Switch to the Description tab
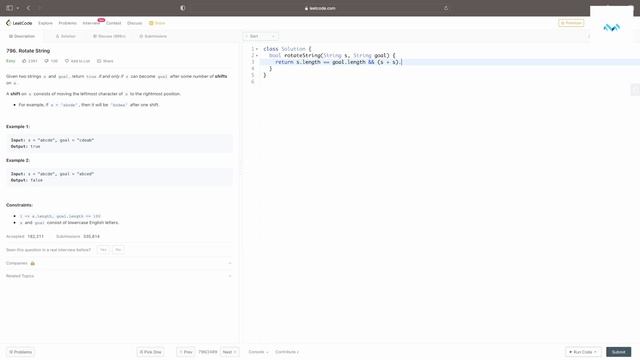 tap(22, 36)
